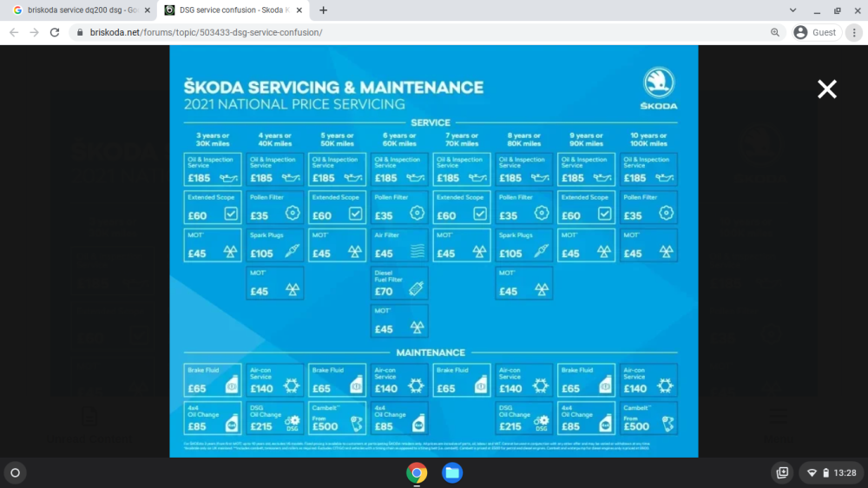Click the 6 years MOT £45 box
The image size is (868, 488).
[x=399, y=321]
